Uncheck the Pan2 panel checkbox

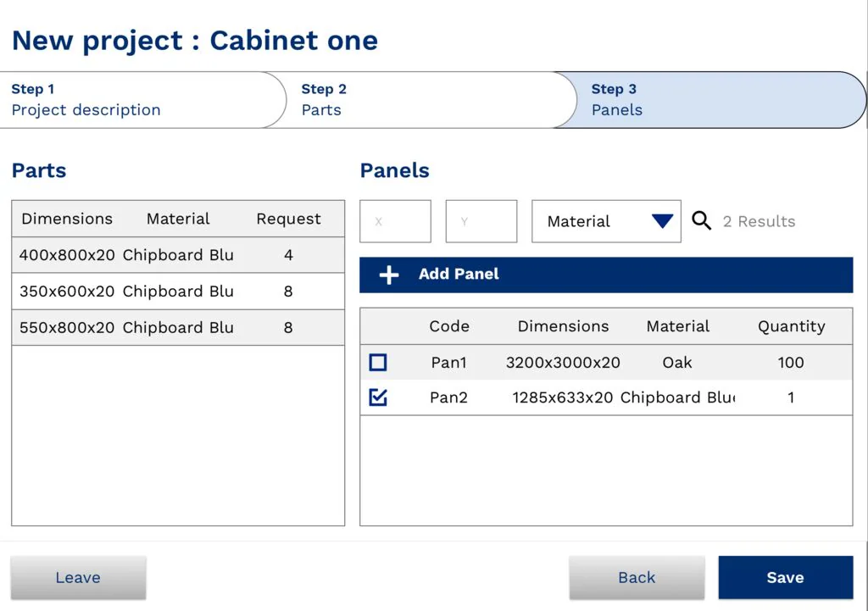[378, 397]
